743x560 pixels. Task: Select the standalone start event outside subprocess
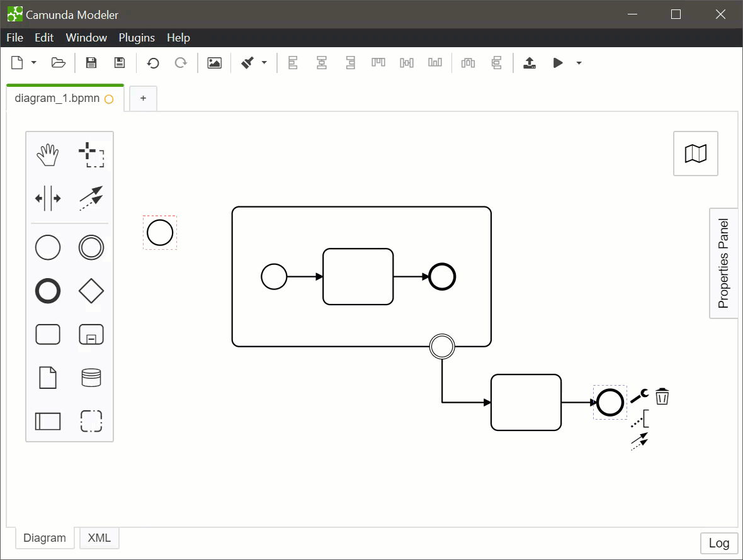160,232
